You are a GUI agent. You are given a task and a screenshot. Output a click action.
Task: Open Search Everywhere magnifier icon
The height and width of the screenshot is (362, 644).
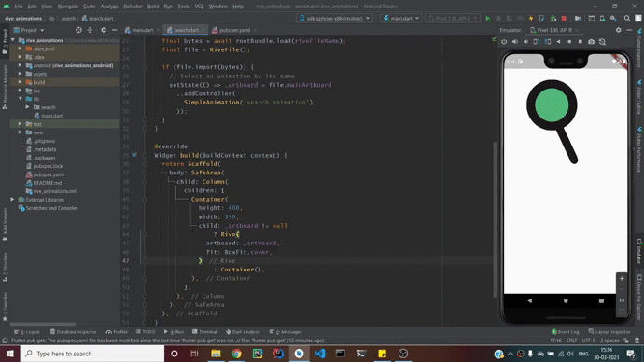627,19
